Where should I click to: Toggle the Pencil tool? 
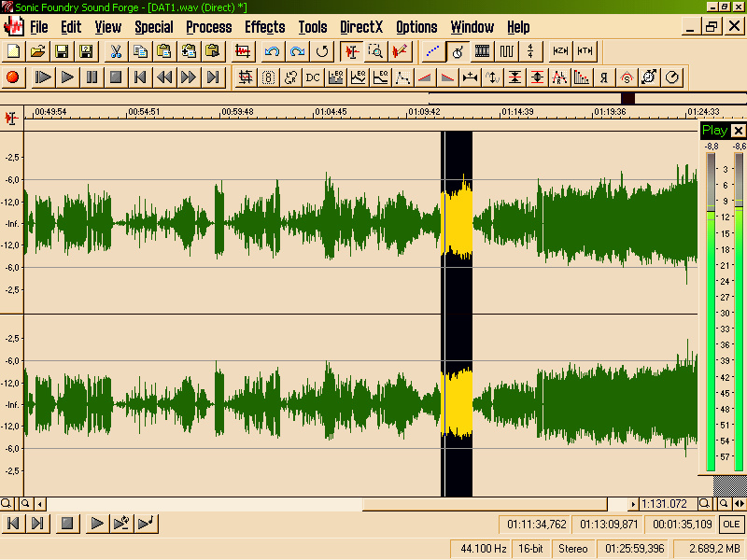401,51
